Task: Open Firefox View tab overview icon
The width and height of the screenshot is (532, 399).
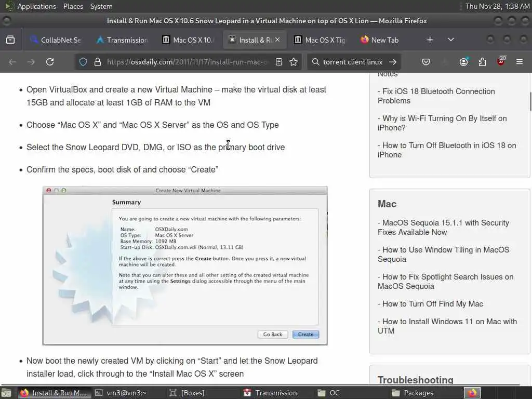Action: coord(10,40)
